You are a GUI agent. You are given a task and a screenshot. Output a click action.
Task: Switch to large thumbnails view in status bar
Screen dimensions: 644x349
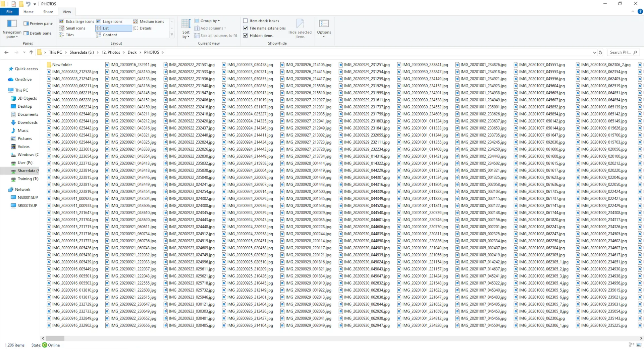point(639,345)
